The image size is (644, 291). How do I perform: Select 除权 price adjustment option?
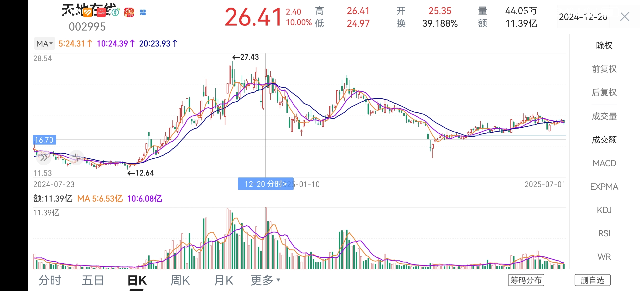[x=604, y=46]
